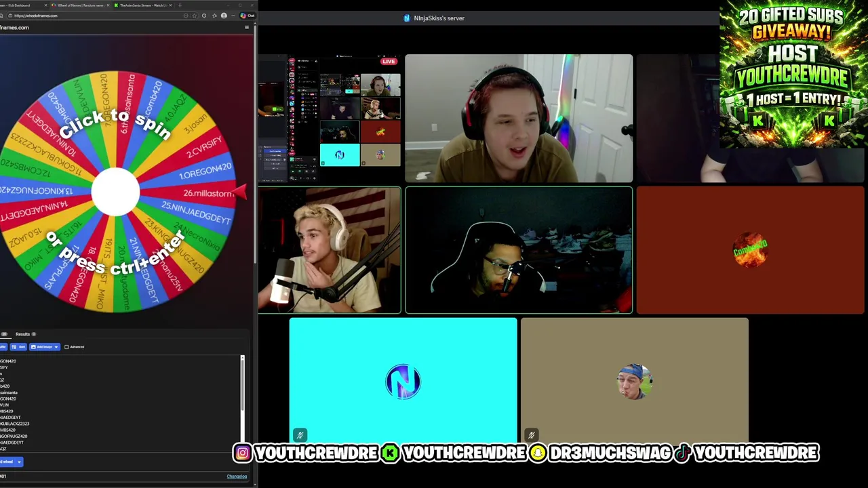Click the browser favorites star in address bar
The image size is (868, 488).
point(195,16)
